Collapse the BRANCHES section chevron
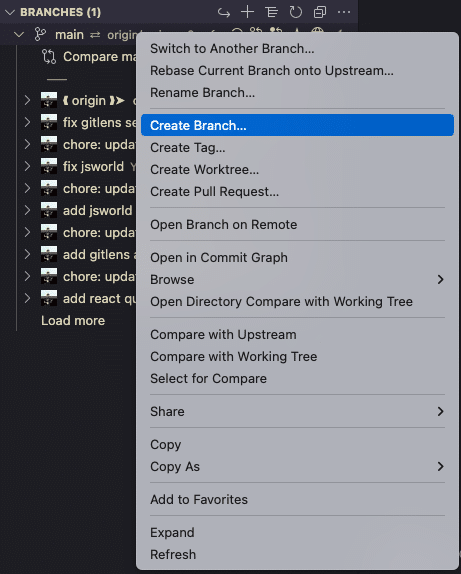This screenshot has width=461, height=574. (x=10, y=12)
